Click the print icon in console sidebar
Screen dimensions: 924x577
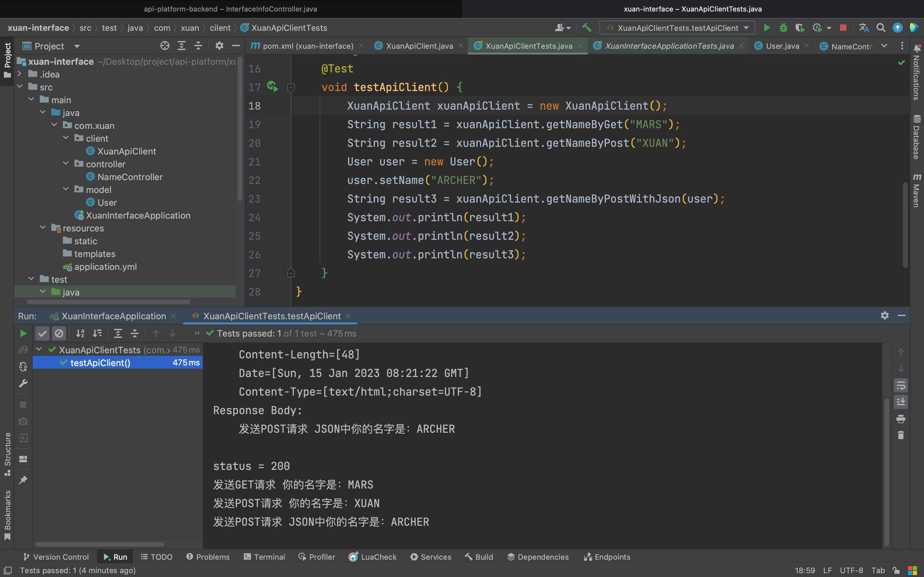(901, 419)
